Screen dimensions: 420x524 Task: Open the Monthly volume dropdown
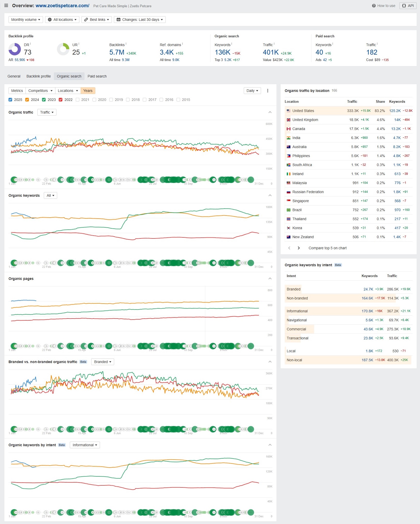26,20
